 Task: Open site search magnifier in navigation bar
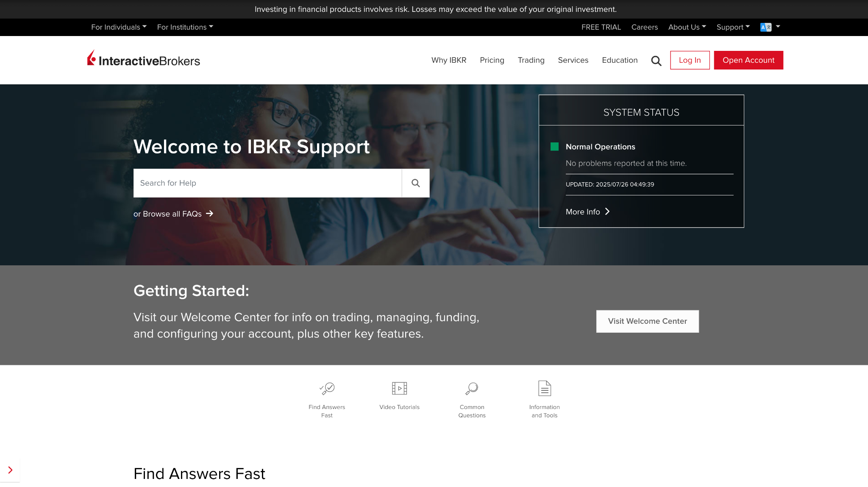click(x=656, y=61)
